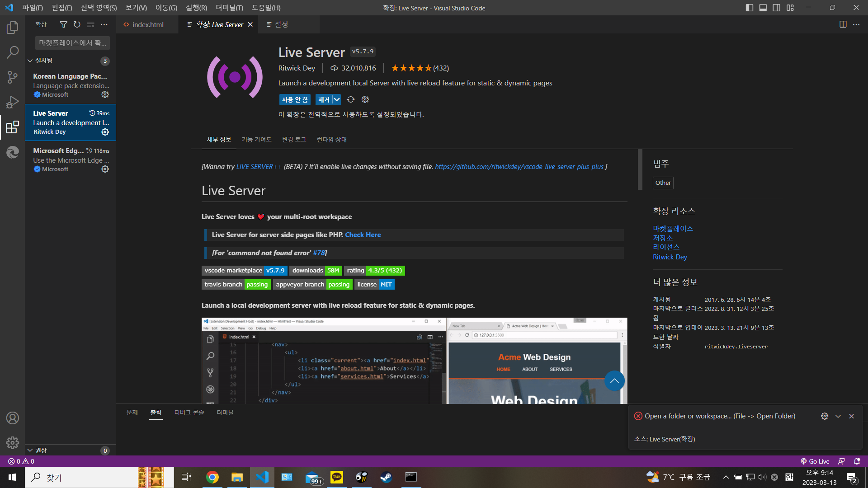
Task: Open the 마켓플레이스 resource link
Action: tap(673, 229)
